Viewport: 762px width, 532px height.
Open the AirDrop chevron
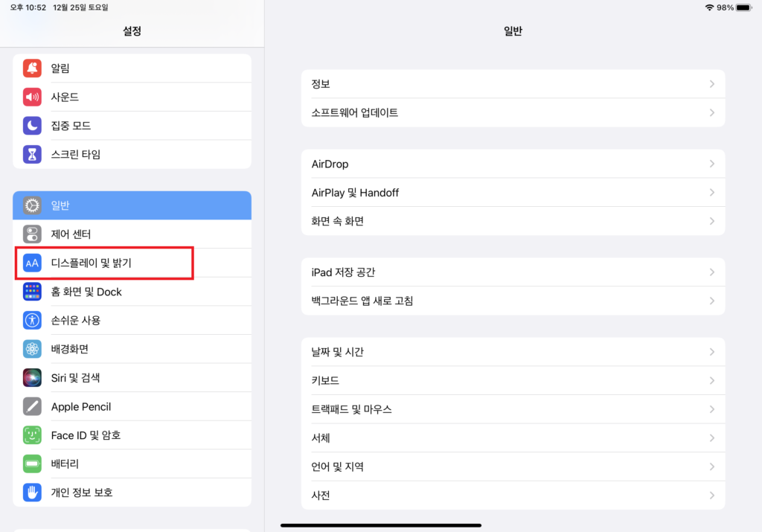point(712,164)
